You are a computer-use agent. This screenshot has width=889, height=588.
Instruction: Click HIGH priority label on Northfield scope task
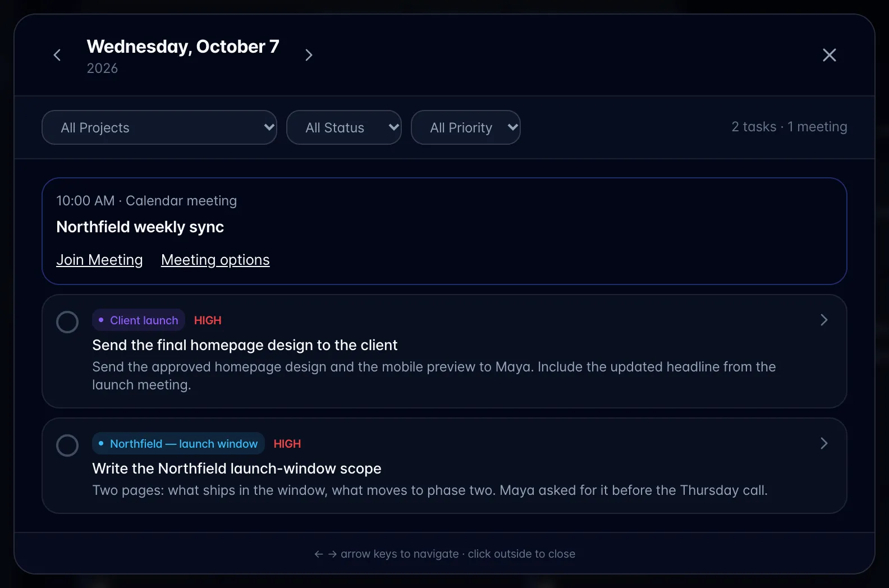(x=287, y=444)
